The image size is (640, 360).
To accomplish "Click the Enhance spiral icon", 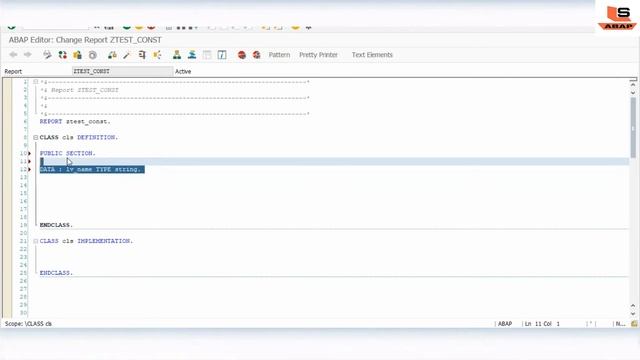I will 93,55.
